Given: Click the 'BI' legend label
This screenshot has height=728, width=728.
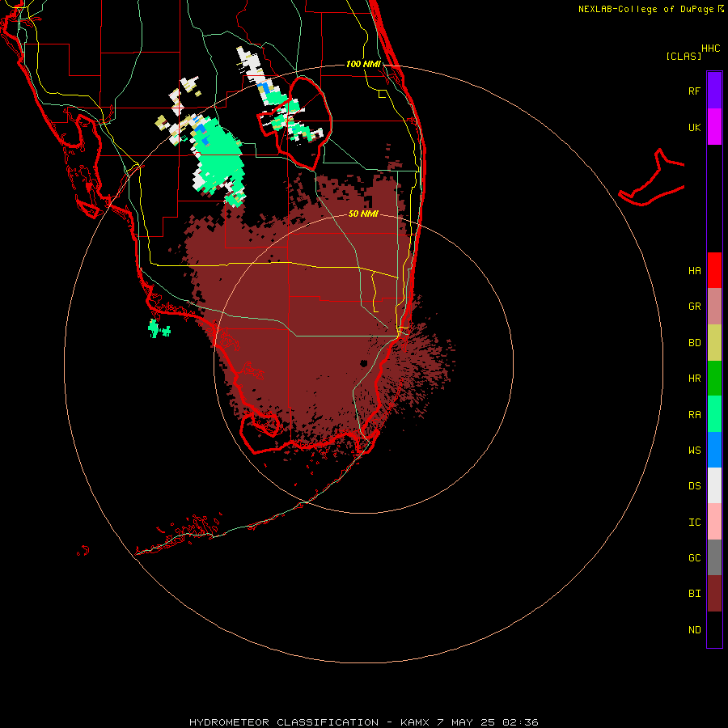Looking at the screenshot, I should click(x=694, y=594).
